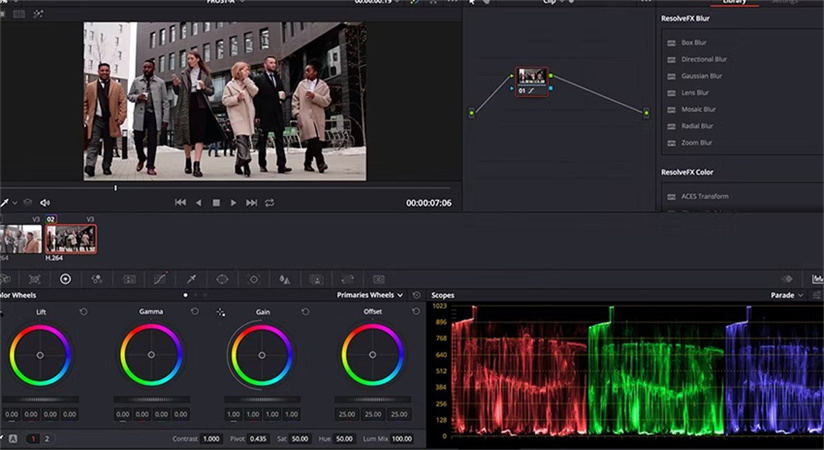The width and height of the screenshot is (824, 450).
Task: Open the Qualifier eyedropper palette
Action: (x=191, y=279)
